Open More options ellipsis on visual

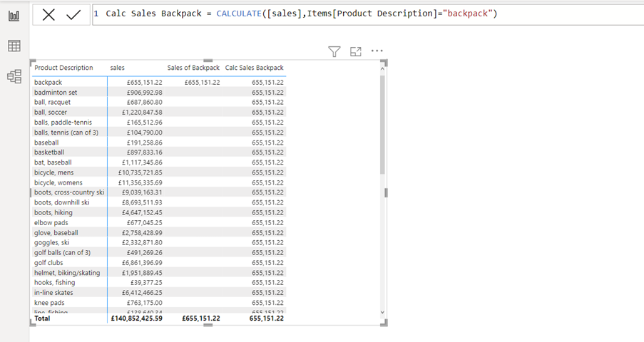point(377,51)
